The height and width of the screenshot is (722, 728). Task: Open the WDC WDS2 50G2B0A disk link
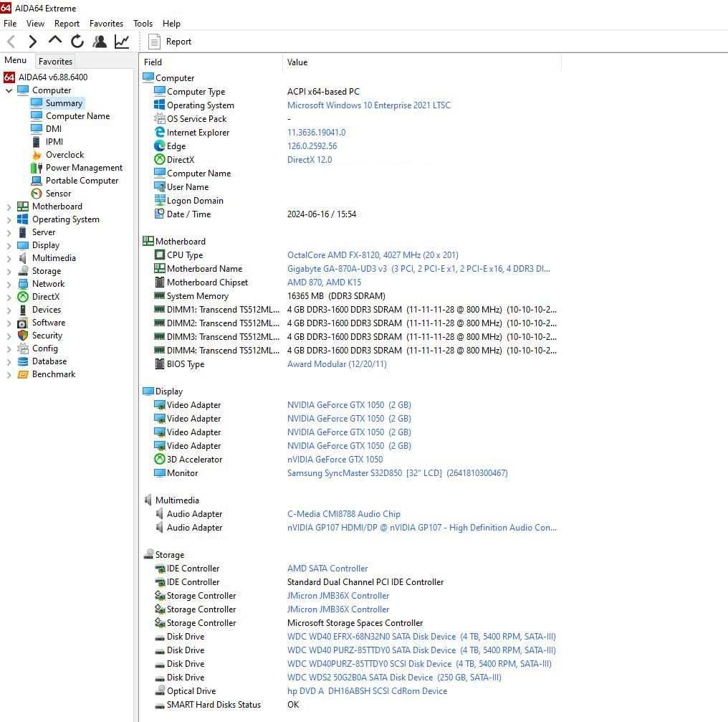(x=394, y=678)
